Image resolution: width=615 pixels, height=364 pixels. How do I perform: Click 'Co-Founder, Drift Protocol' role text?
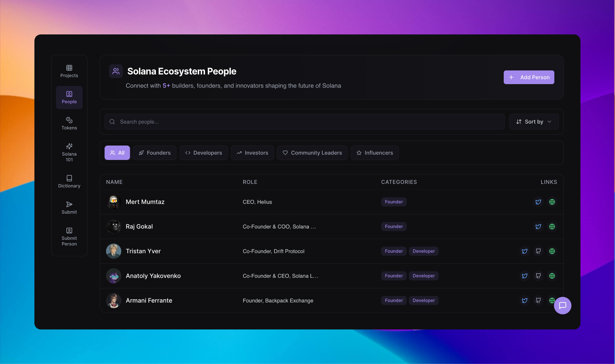273,251
